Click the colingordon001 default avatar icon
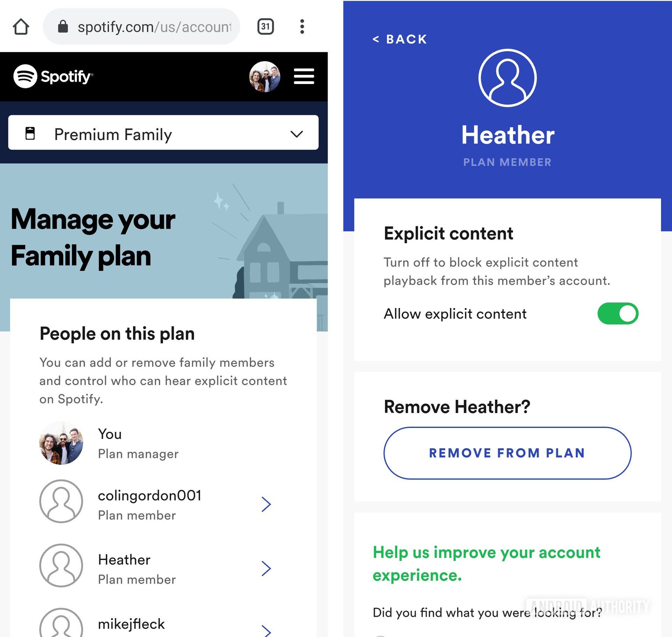The width and height of the screenshot is (672, 637). coord(62,503)
